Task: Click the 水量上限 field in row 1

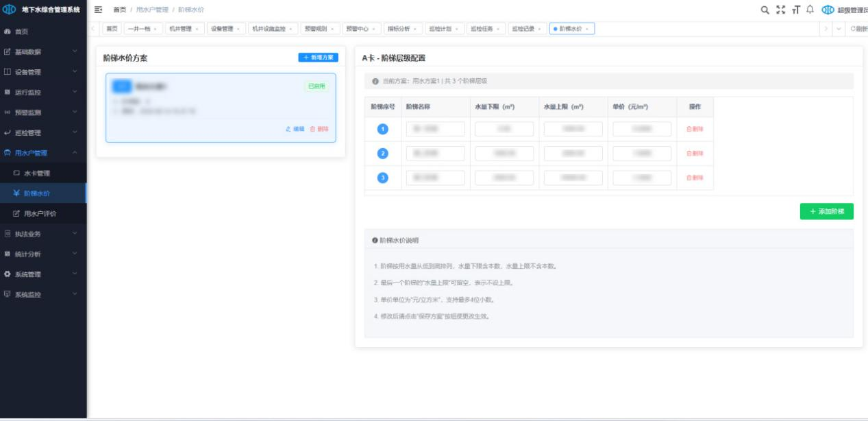Action: [x=573, y=129]
